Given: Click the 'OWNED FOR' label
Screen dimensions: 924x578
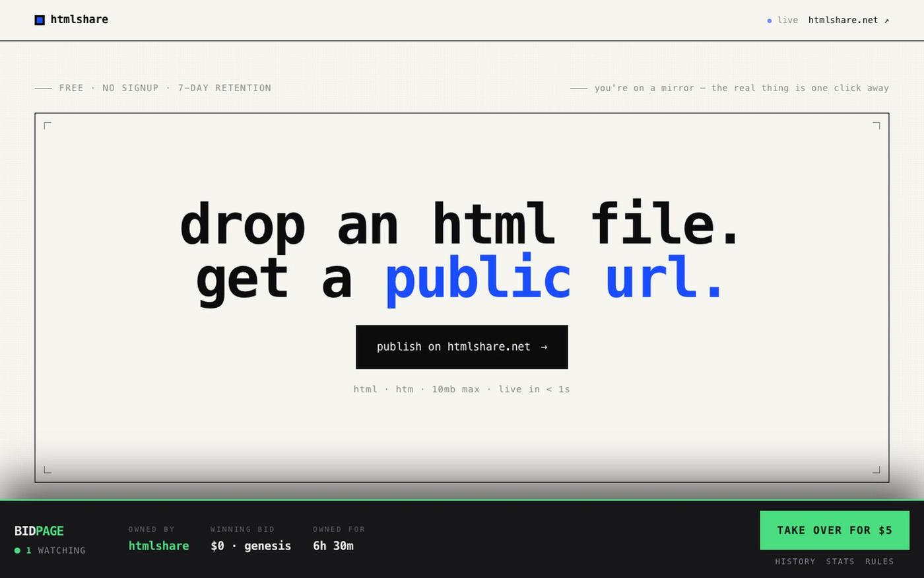Looking at the screenshot, I should (x=339, y=529).
